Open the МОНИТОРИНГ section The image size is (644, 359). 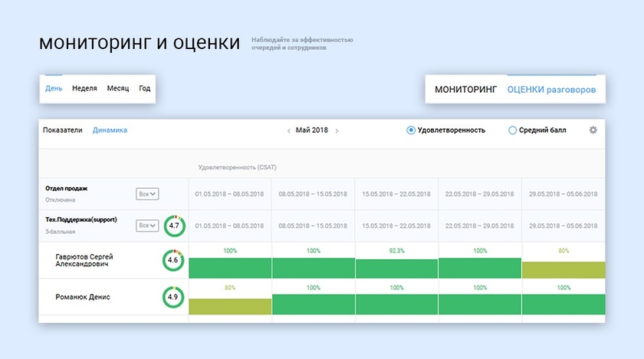point(466,90)
